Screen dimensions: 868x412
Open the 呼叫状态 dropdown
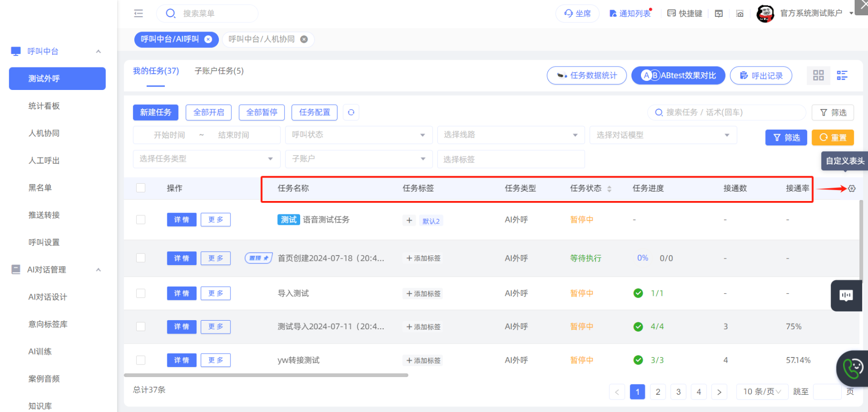[358, 135]
